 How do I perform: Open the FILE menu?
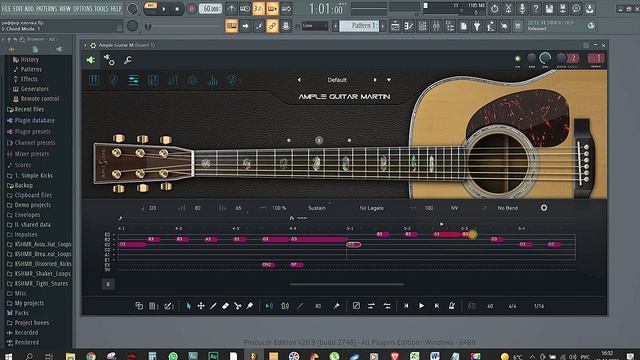pyautogui.click(x=7, y=8)
